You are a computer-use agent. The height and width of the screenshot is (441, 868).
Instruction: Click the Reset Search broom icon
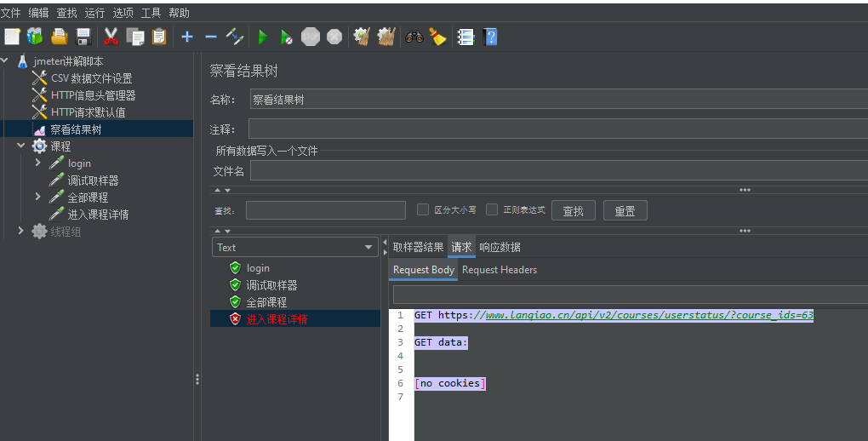click(438, 37)
